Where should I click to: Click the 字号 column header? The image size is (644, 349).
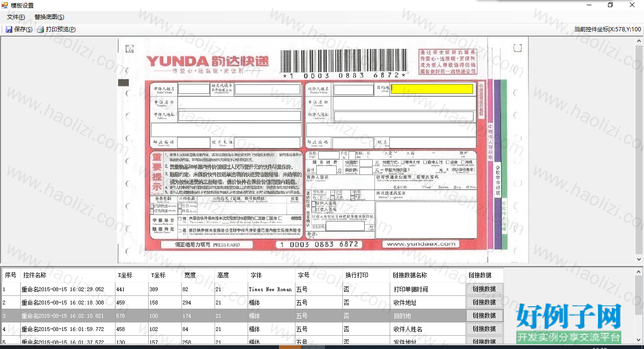pyautogui.click(x=319, y=275)
